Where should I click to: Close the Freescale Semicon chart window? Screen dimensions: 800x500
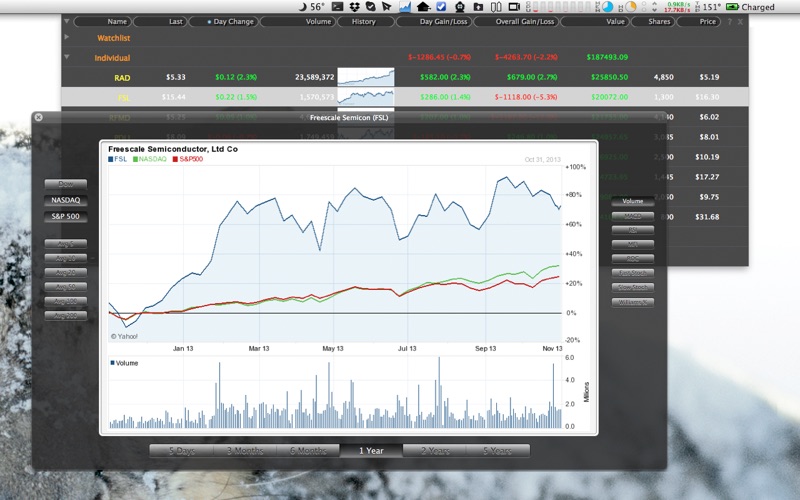tap(38, 117)
